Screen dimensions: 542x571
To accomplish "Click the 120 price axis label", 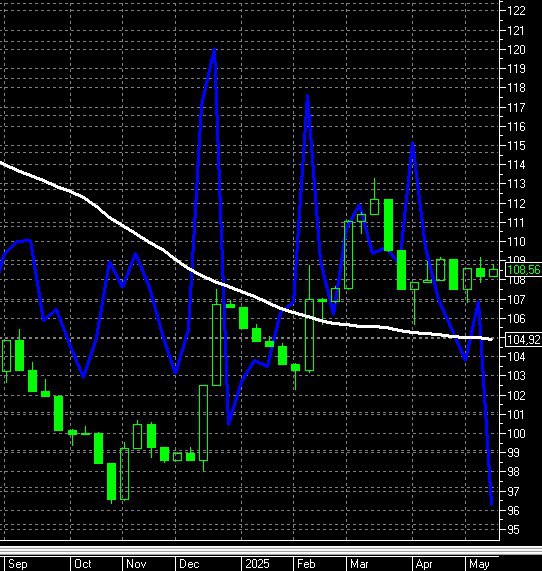I will point(516,49).
